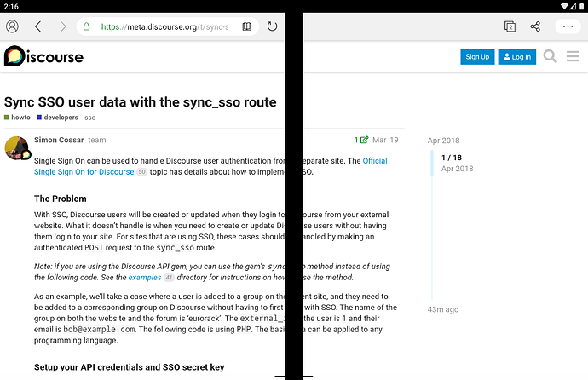The width and height of the screenshot is (588, 380).
Task: Open the Discourse hamburger menu
Action: (x=573, y=56)
